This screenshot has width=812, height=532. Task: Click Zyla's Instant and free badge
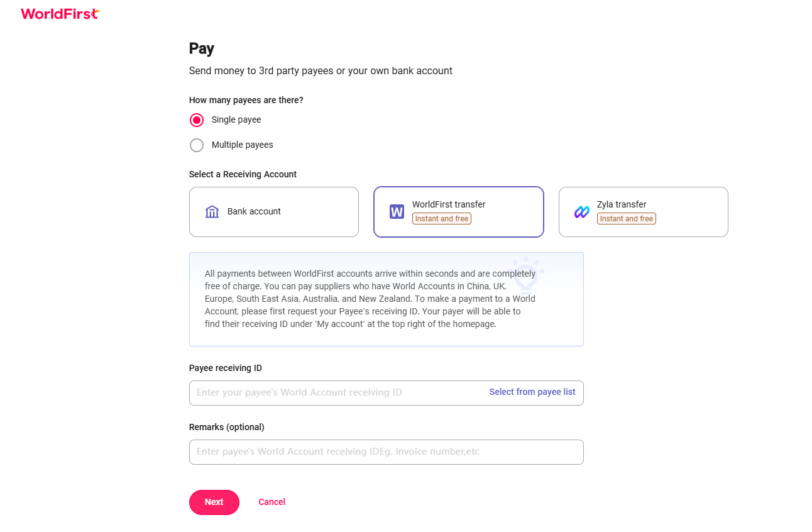pyautogui.click(x=627, y=219)
